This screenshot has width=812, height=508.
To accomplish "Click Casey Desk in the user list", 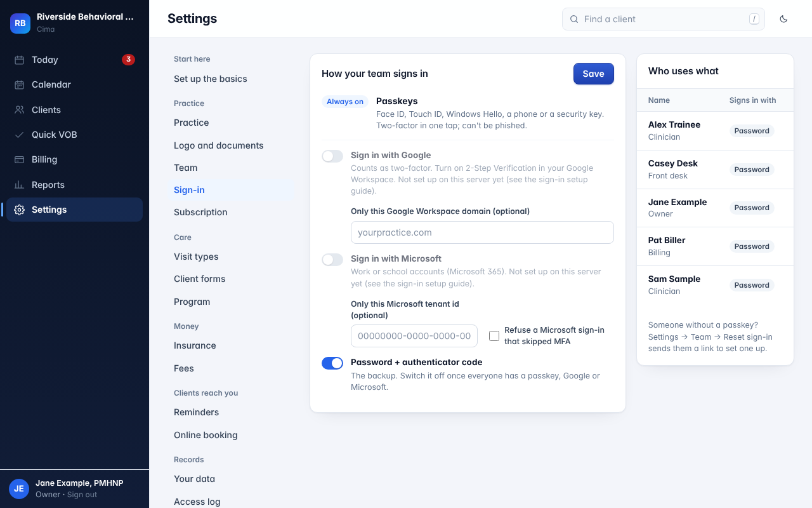I will click(x=673, y=163).
